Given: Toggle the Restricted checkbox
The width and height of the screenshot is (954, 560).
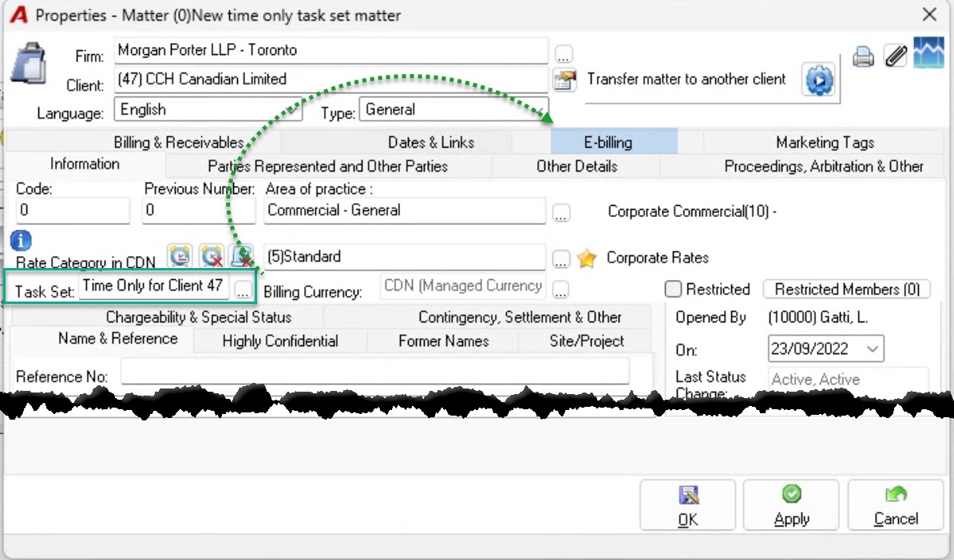Looking at the screenshot, I should [673, 289].
